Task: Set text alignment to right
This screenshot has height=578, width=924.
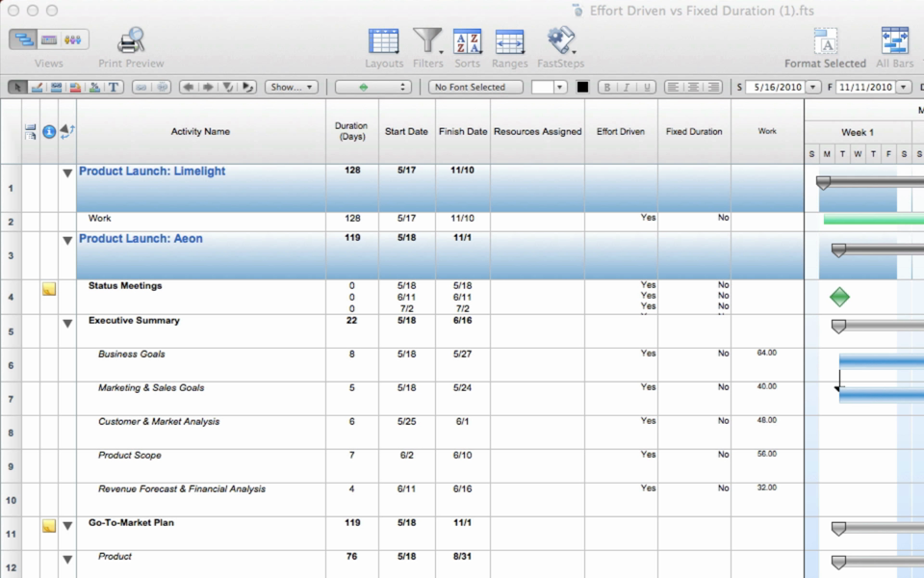Action: 713,88
